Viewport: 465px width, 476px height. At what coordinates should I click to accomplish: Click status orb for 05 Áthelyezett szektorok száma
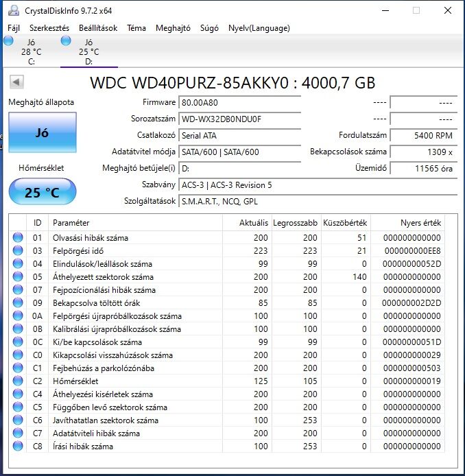pos(18,276)
